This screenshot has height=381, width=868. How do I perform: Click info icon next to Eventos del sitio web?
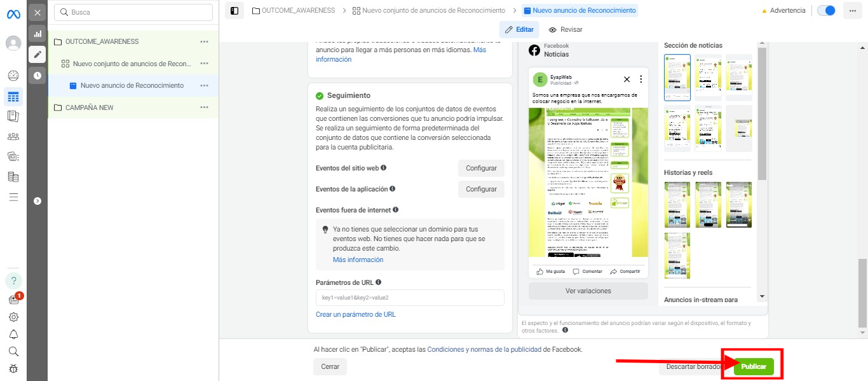(384, 168)
